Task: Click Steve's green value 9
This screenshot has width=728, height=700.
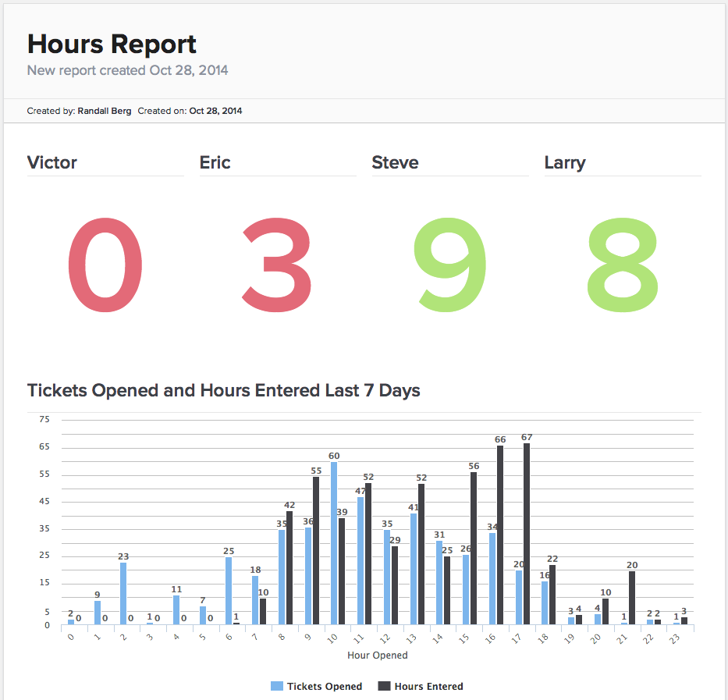Action: tap(450, 265)
